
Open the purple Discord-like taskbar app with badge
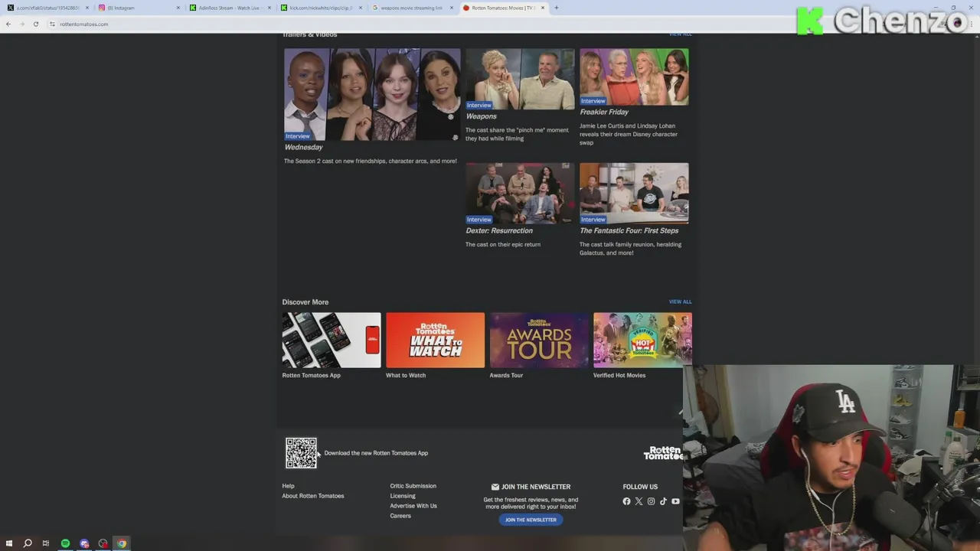click(x=84, y=543)
